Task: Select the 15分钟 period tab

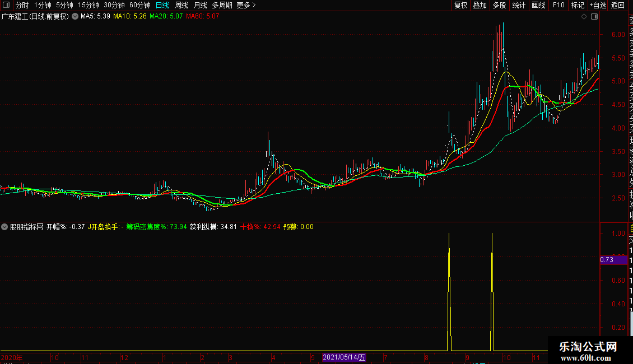Action: pos(89,5)
